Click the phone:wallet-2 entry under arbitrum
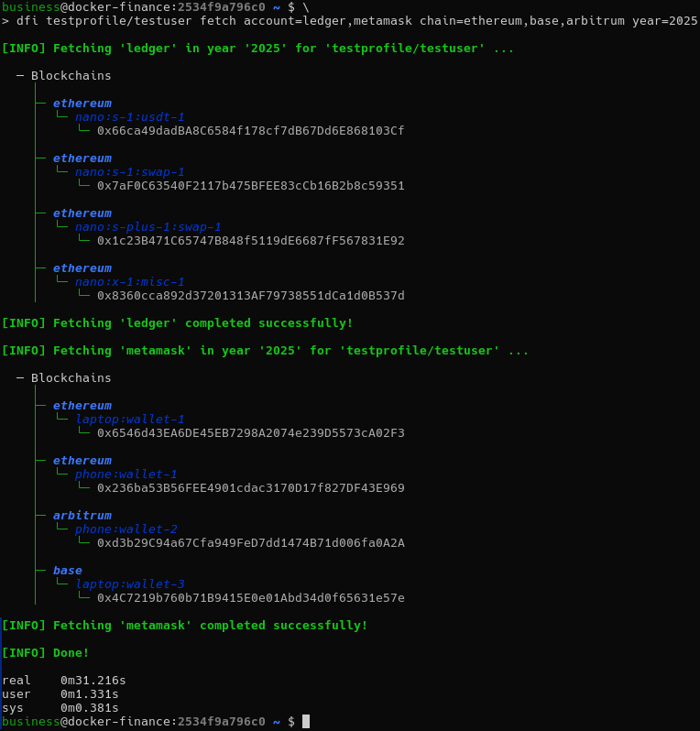The width and height of the screenshot is (700, 731). (126, 529)
